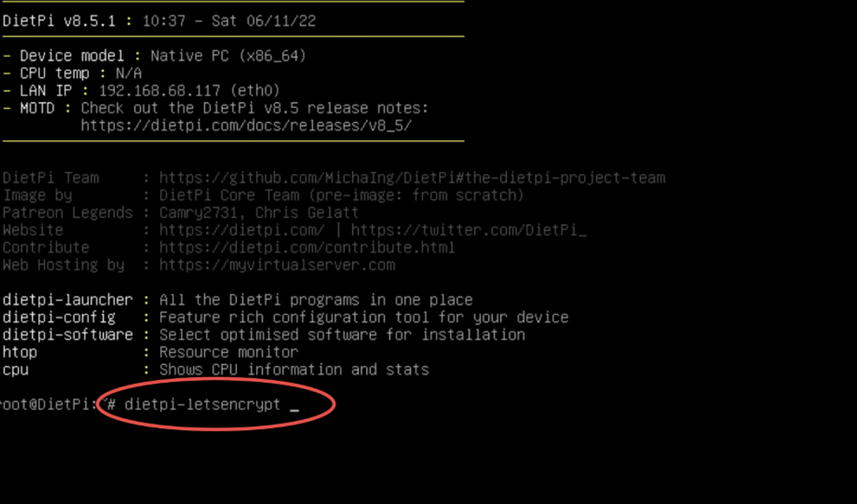Click the cpu command entry
This screenshot has width=857, height=504.
click(x=16, y=370)
